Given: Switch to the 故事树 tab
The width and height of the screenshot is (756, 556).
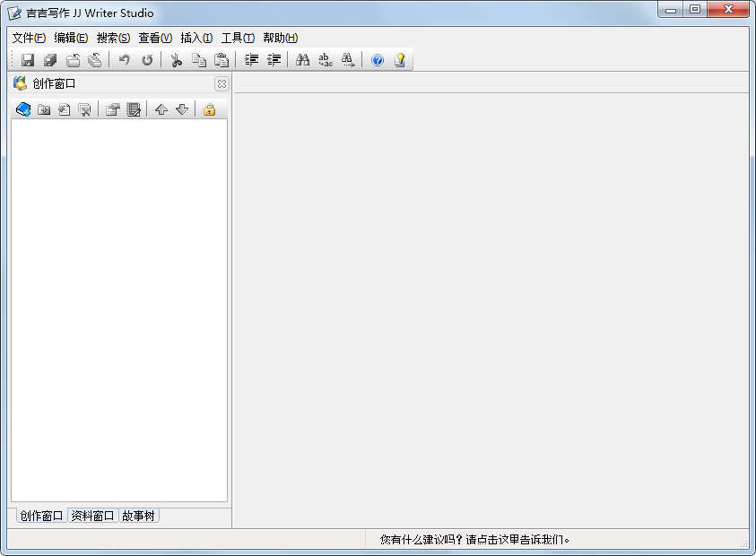Looking at the screenshot, I should 139,515.
